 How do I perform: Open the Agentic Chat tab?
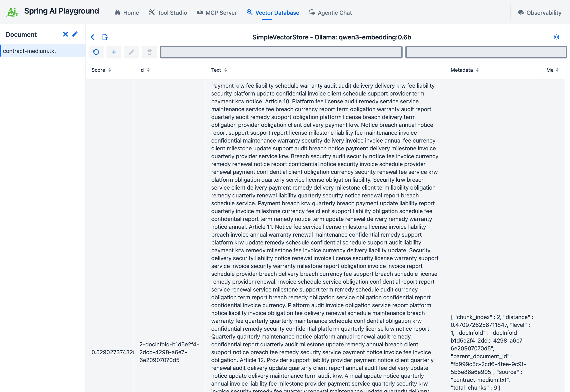pyautogui.click(x=330, y=13)
